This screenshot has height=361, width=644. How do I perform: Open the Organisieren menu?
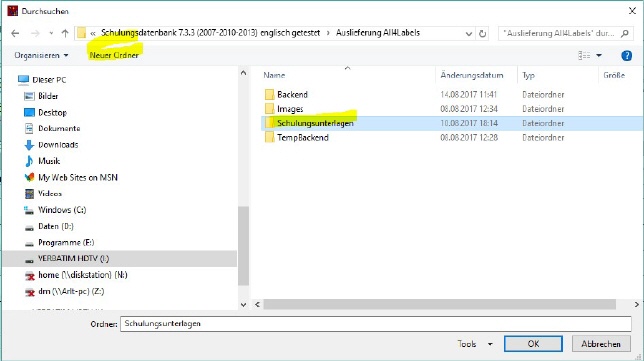(x=41, y=55)
